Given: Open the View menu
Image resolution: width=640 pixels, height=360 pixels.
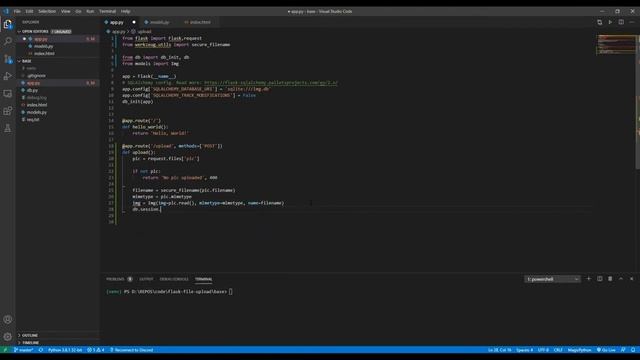Looking at the screenshot, I should coord(65,11).
